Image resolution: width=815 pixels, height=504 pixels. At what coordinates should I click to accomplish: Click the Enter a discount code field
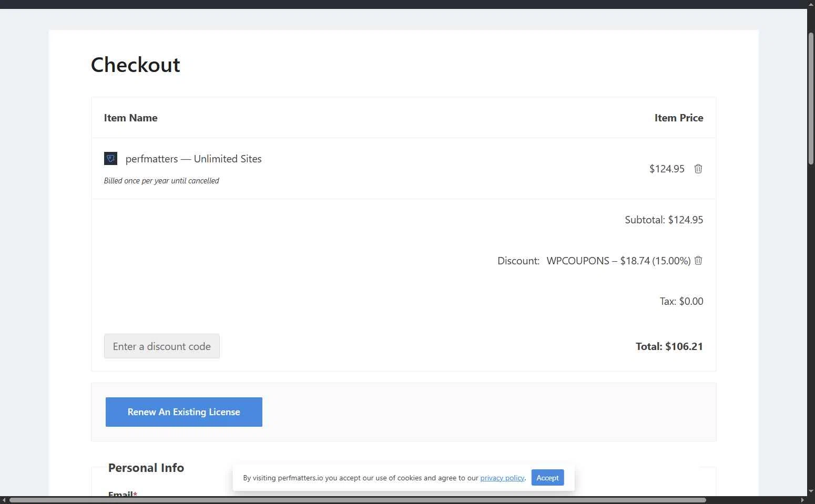click(162, 346)
